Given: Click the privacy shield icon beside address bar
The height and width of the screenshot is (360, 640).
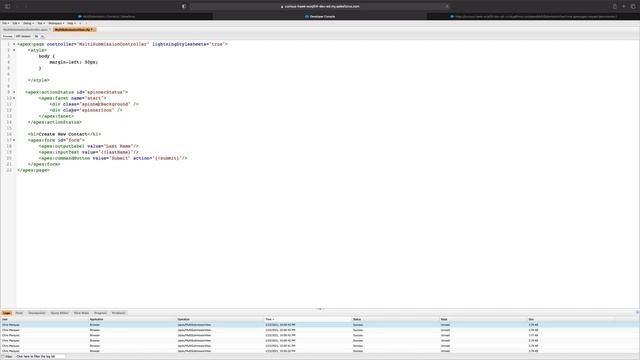Looking at the screenshot, I should (184, 6).
